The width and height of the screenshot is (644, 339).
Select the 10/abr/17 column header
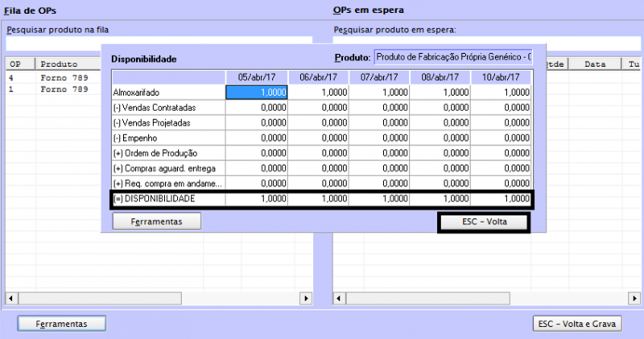pos(501,77)
